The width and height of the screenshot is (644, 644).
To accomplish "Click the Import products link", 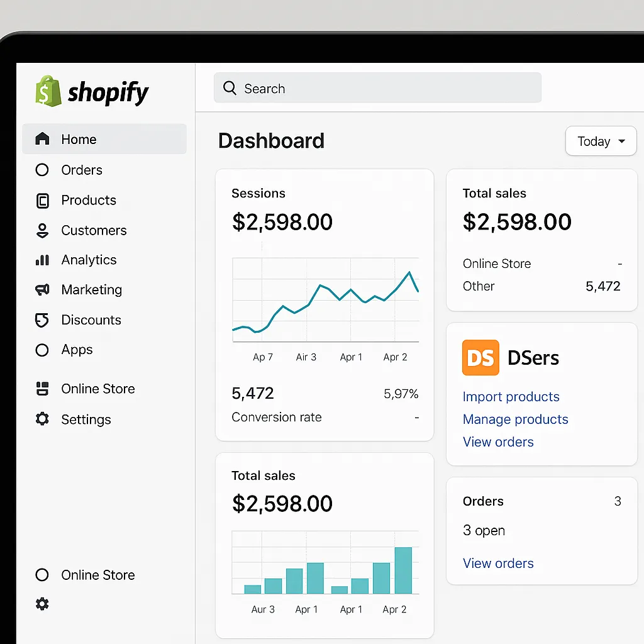I will (511, 397).
